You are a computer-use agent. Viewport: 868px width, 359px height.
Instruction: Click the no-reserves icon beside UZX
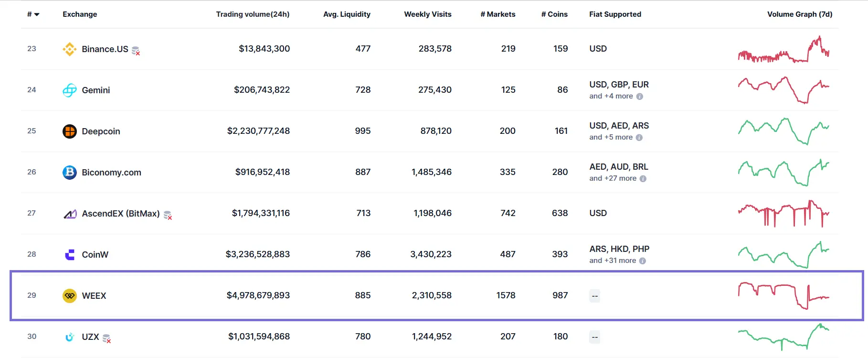107,338
